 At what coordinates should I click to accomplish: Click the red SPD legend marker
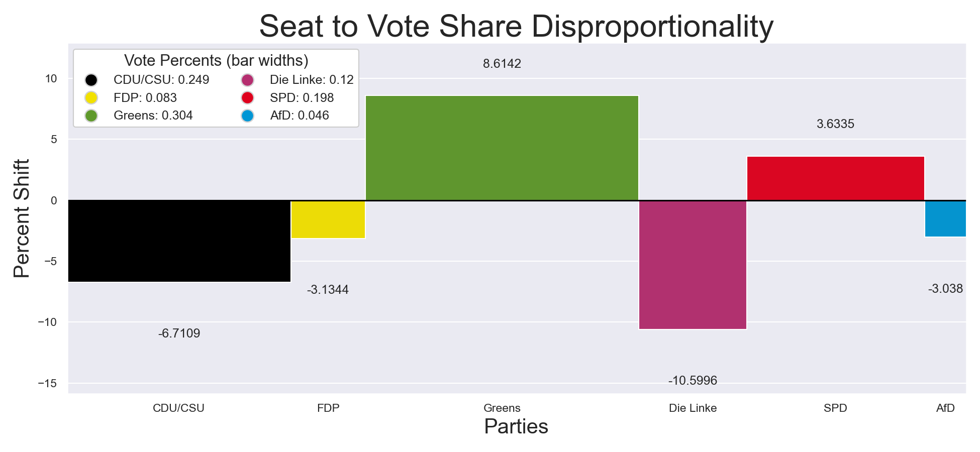coord(248,98)
